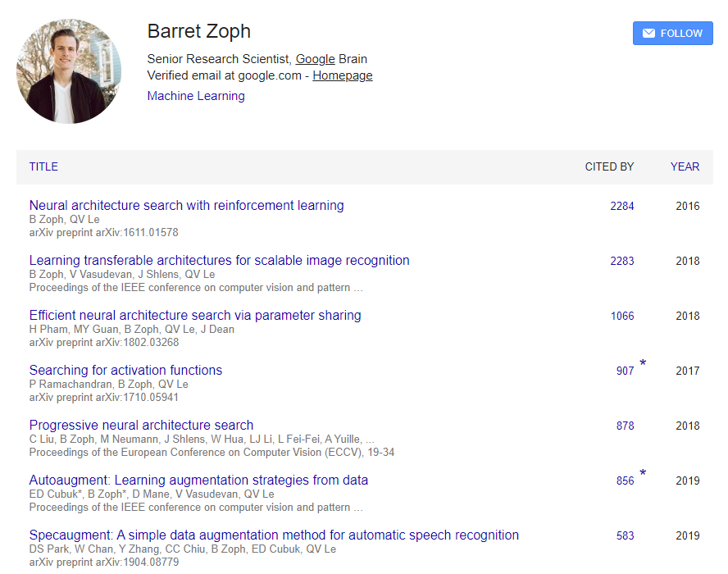
Task: Click the asterisk next to 907 citations
Action: [643, 362]
